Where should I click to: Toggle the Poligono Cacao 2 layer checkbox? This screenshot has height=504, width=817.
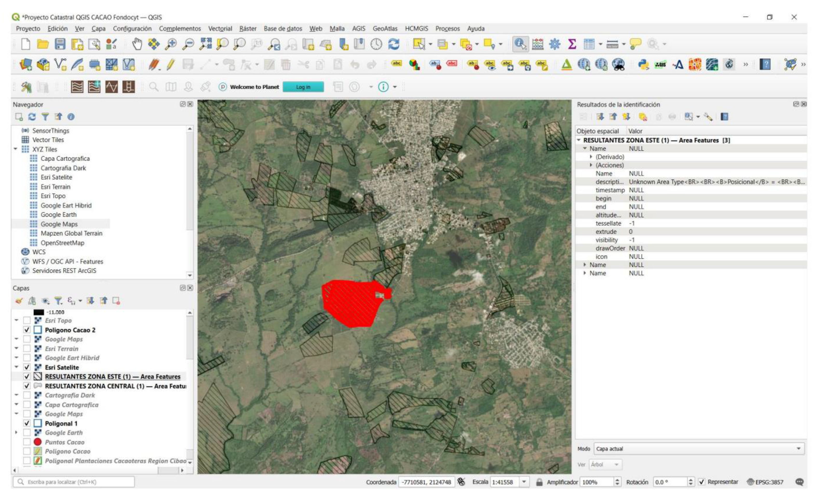(x=27, y=330)
